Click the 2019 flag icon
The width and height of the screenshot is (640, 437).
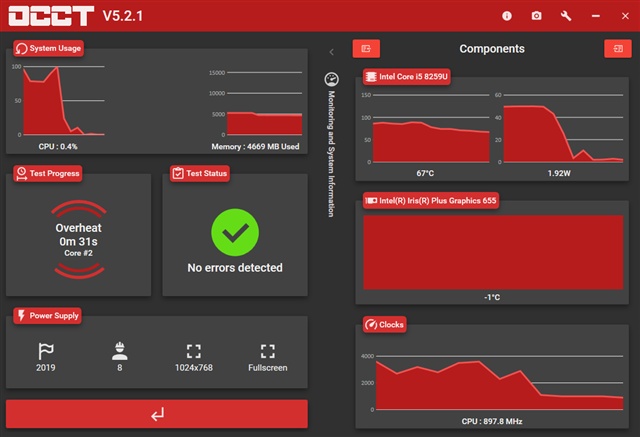click(x=44, y=351)
